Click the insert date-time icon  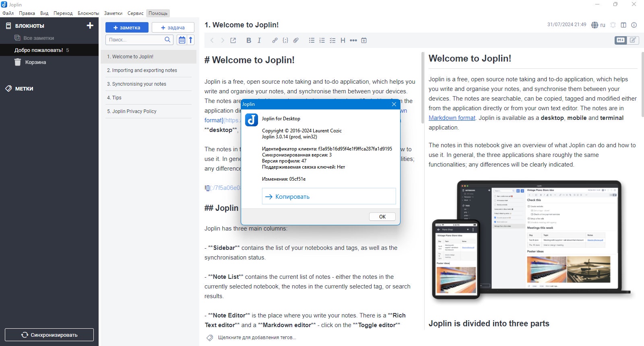[x=364, y=40]
